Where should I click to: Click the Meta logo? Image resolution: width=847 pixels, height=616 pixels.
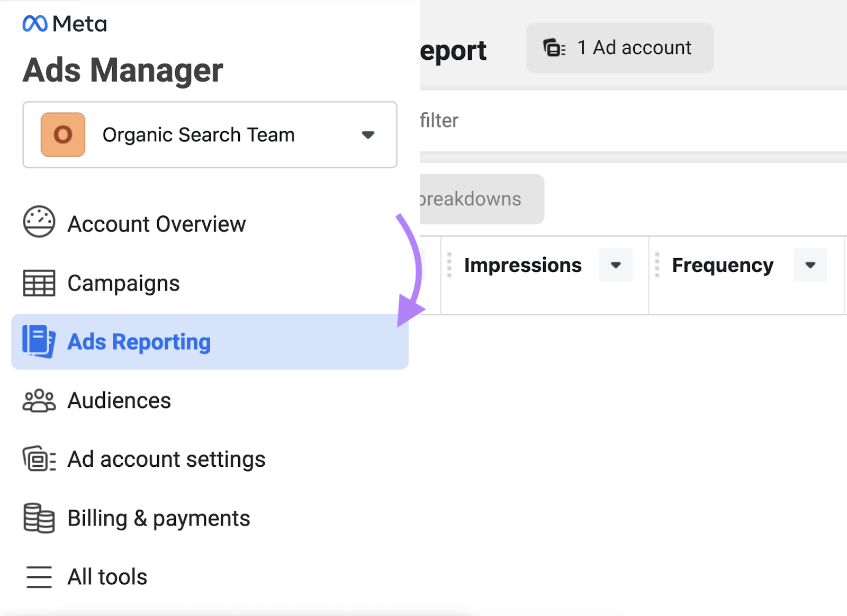64,23
